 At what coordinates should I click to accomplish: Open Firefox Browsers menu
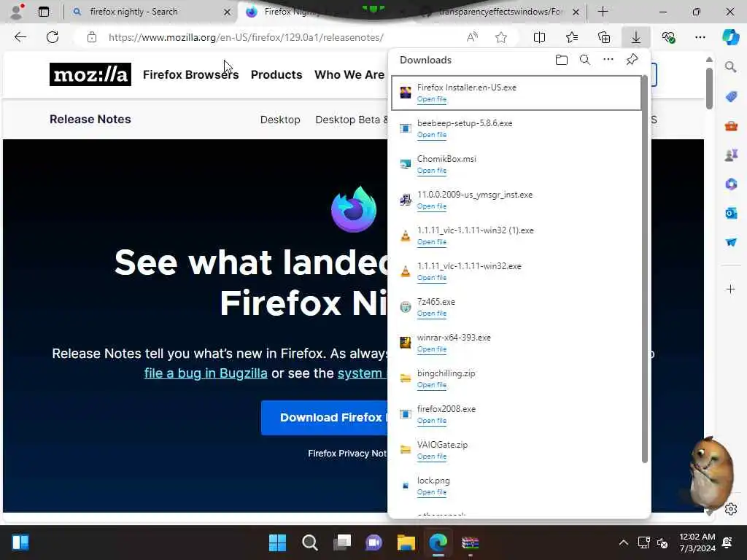(x=190, y=75)
